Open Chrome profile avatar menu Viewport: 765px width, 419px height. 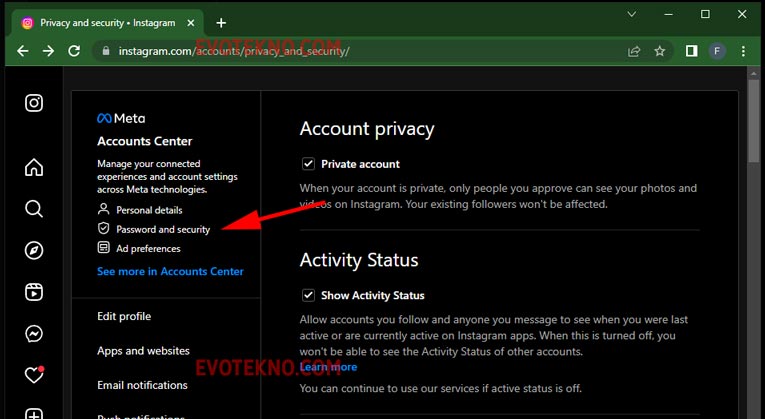click(x=717, y=51)
